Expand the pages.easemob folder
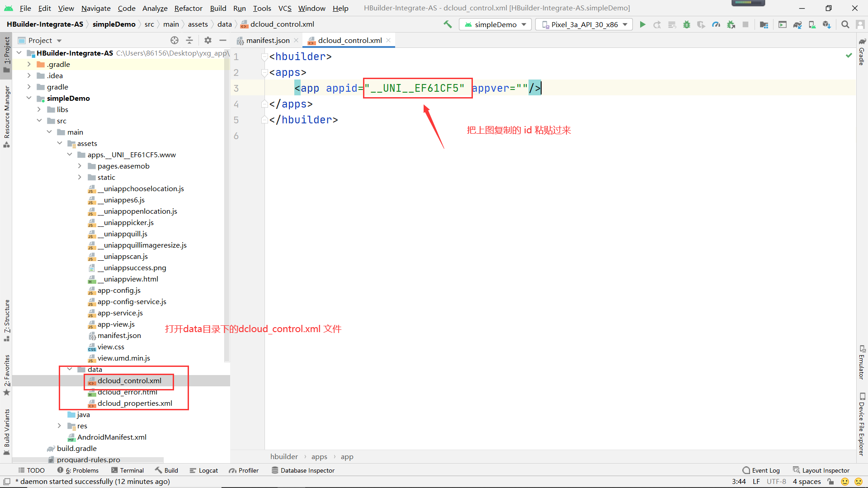This screenshot has height=488, width=868. [80, 166]
